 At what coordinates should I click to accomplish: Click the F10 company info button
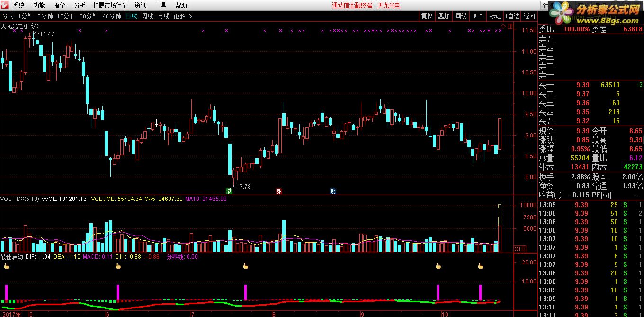[x=478, y=16]
